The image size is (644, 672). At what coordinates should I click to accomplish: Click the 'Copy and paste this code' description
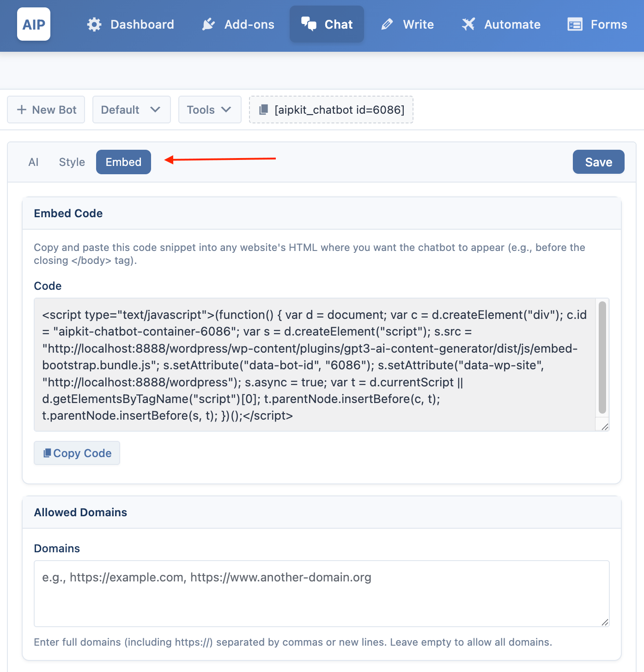(x=310, y=254)
